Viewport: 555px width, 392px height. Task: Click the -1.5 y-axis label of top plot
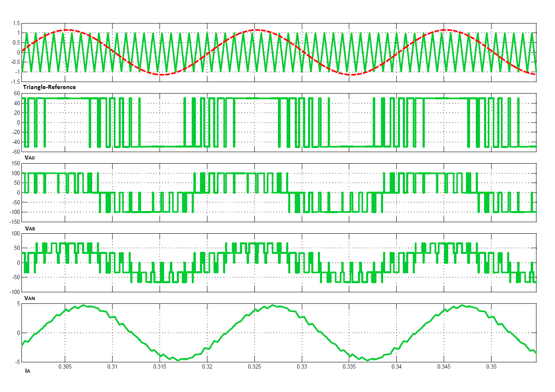pos(15,82)
